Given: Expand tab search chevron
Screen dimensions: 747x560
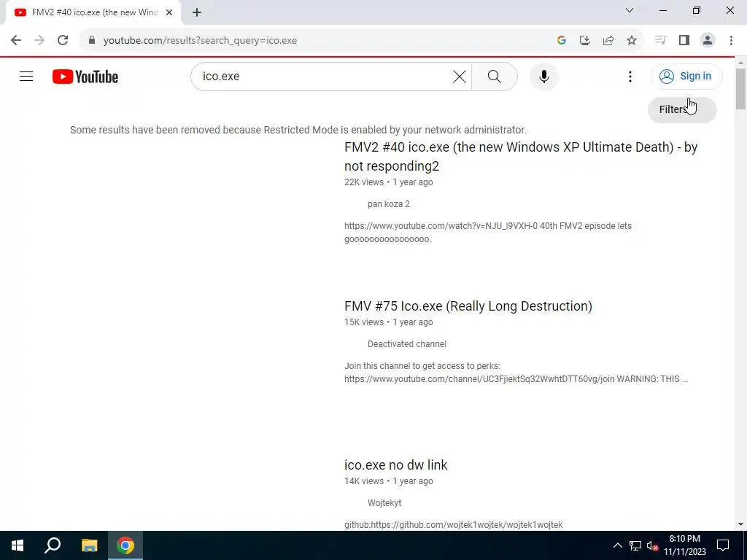Looking at the screenshot, I should 630,10.
